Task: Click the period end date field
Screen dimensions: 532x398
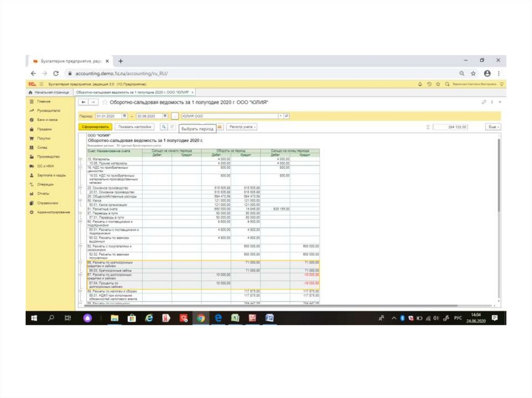Action: [149, 116]
